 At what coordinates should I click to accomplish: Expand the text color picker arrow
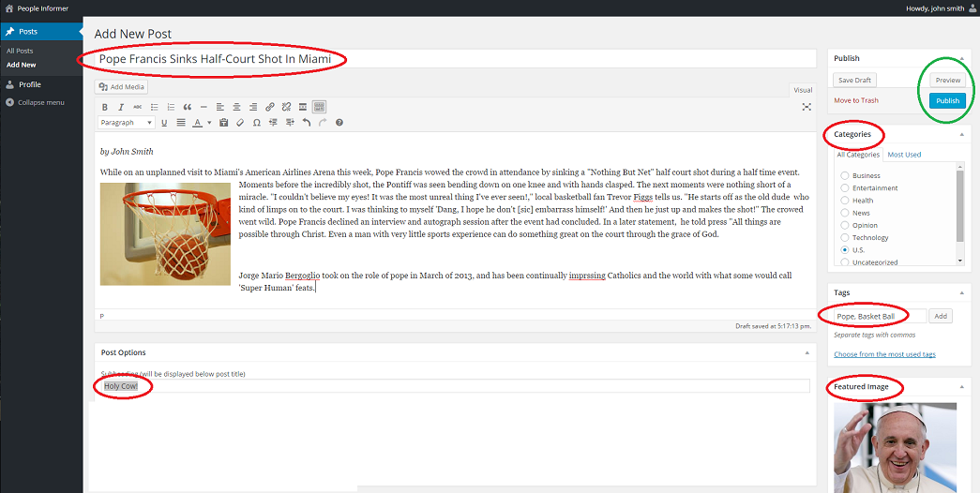coord(208,123)
